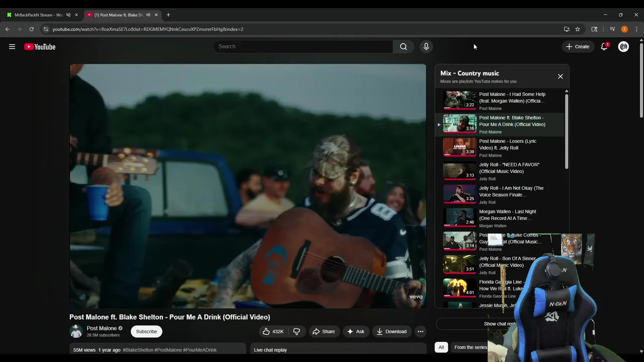
Task: Start voice search with microphone icon
Action: (x=426, y=46)
